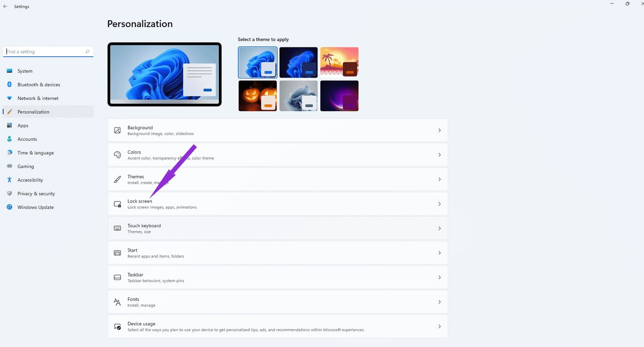Click the Colors palette icon

click(x=117, y=155)
